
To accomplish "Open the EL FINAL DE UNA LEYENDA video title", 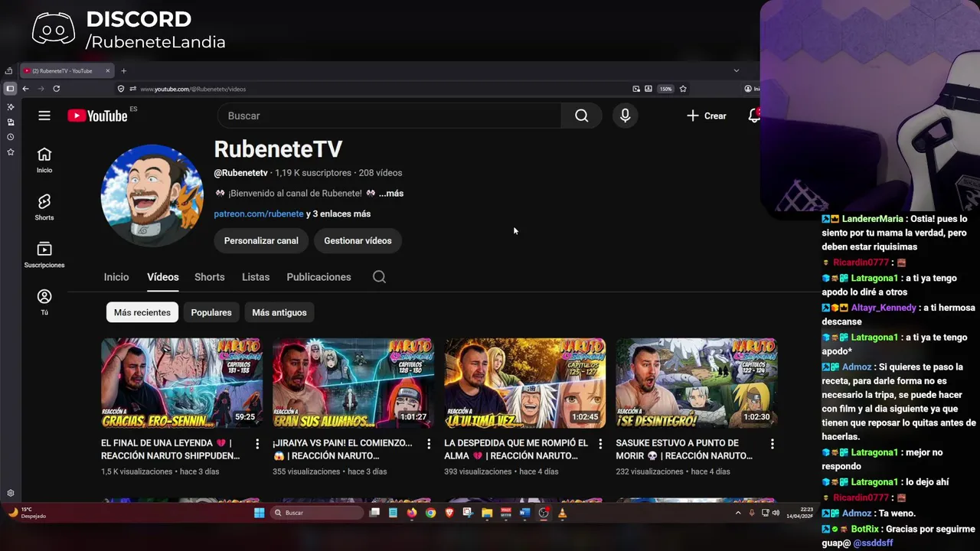I will (x=172, y=449).
